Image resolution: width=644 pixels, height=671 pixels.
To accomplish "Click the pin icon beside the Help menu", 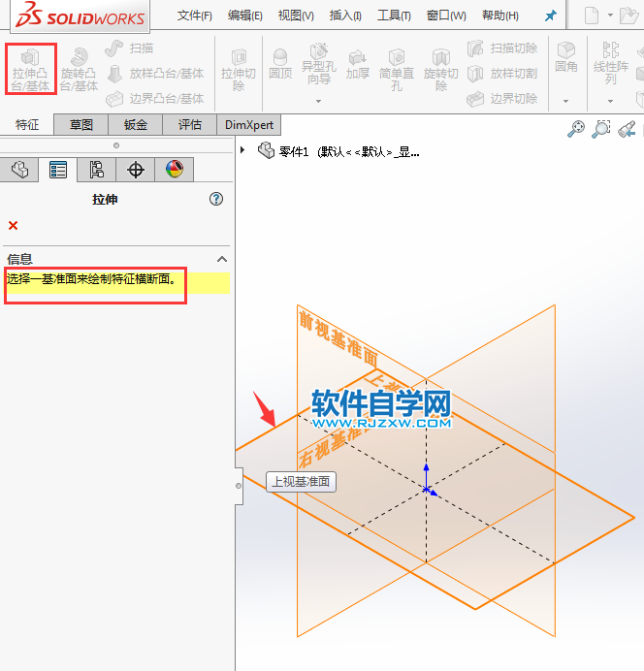I will (x=550, y=16).
